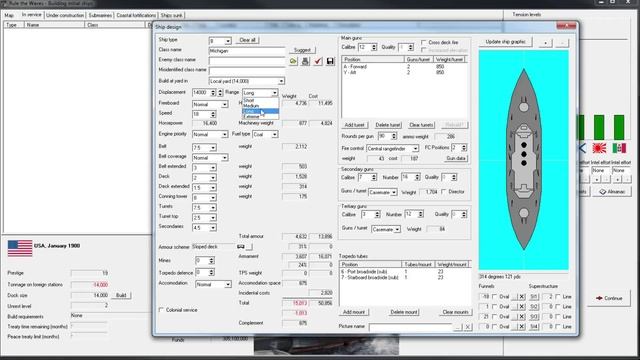Screen dimensions: 640x360
Task: Click the Gun data button
Action: pyautogui.click(x=456, y=158)
